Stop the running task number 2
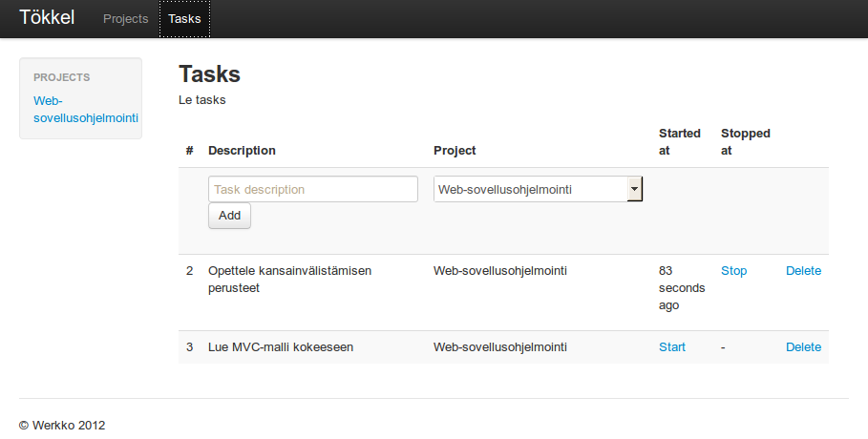 pyautogui.click(x=733, y=271)
